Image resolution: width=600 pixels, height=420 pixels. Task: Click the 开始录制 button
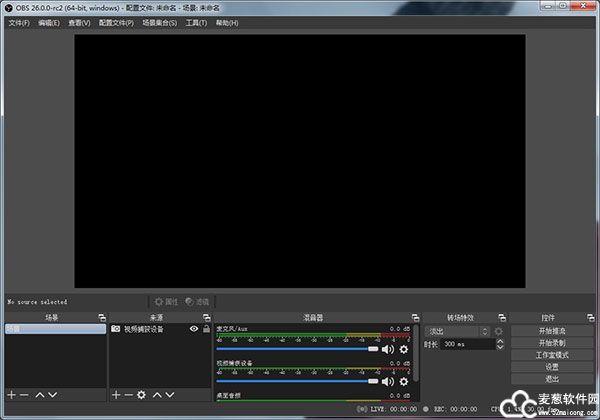[552, 342]
